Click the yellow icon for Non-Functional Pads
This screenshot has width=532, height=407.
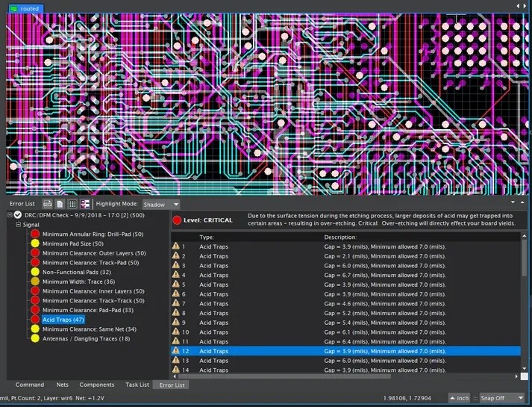click(x=35, y=272)
